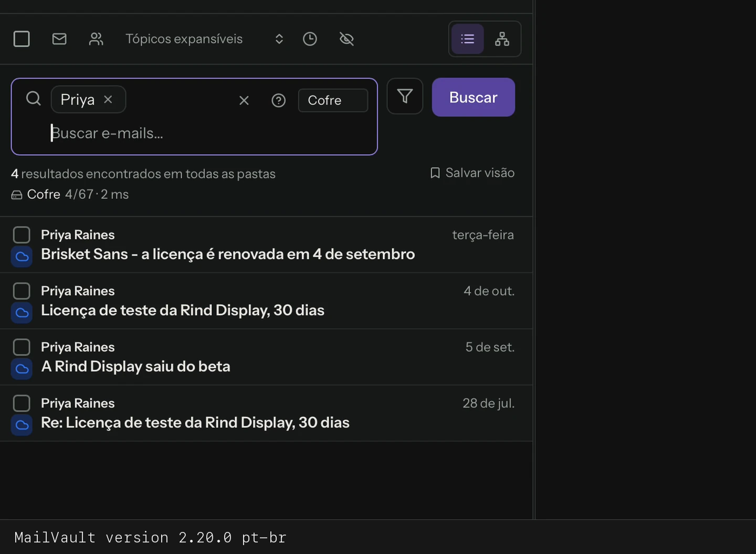Open the filter funnel button
The height and width of the screenshot is (554, 756).
[x=405, y=96]
